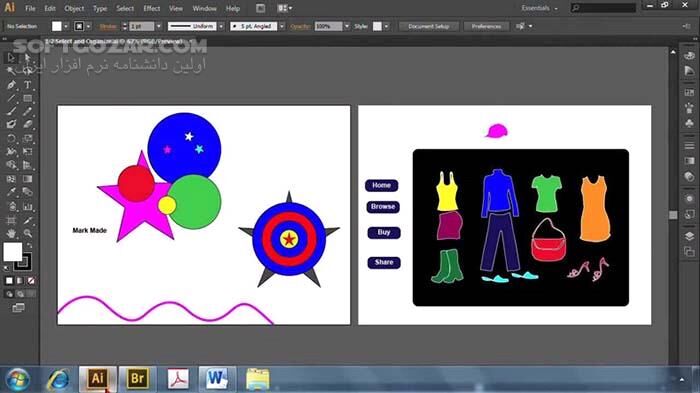Select the Artboard tool

point(11,220)
